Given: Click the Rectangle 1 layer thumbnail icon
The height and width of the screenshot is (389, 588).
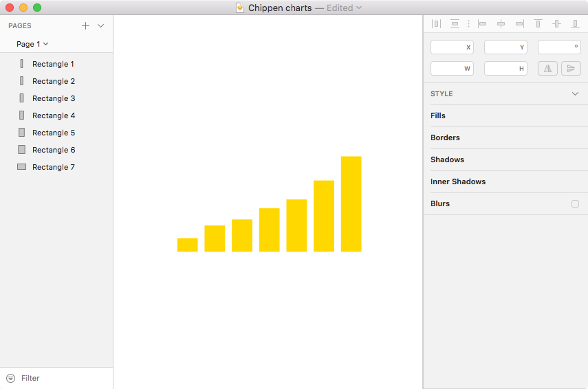Looking at the screenshot, I should [22, 64].
